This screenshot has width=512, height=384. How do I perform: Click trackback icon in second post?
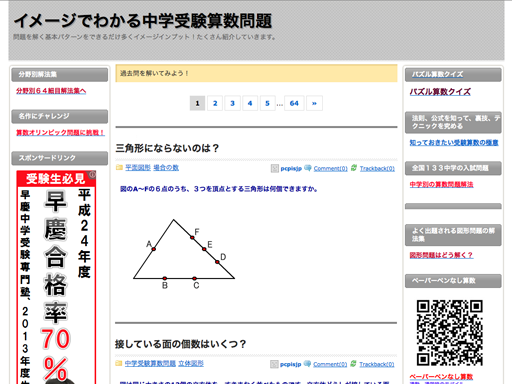(x=353, y=363)
